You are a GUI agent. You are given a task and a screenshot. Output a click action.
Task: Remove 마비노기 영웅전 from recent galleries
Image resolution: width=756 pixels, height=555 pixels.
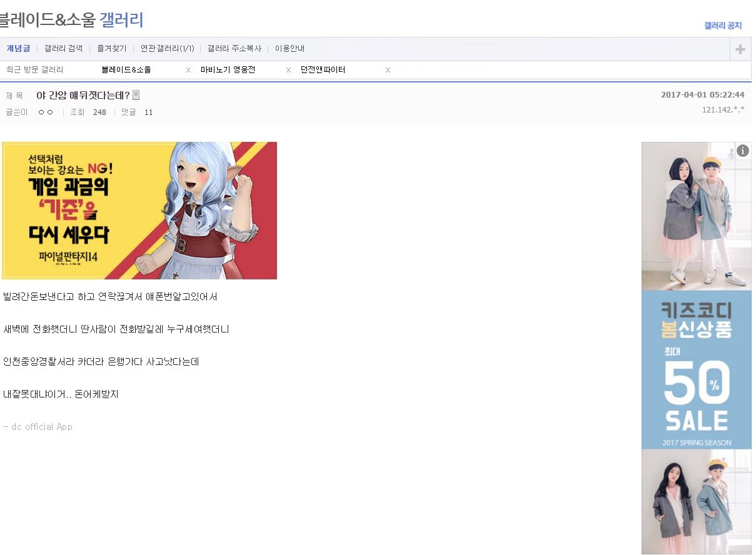click(x=288, y=70)
